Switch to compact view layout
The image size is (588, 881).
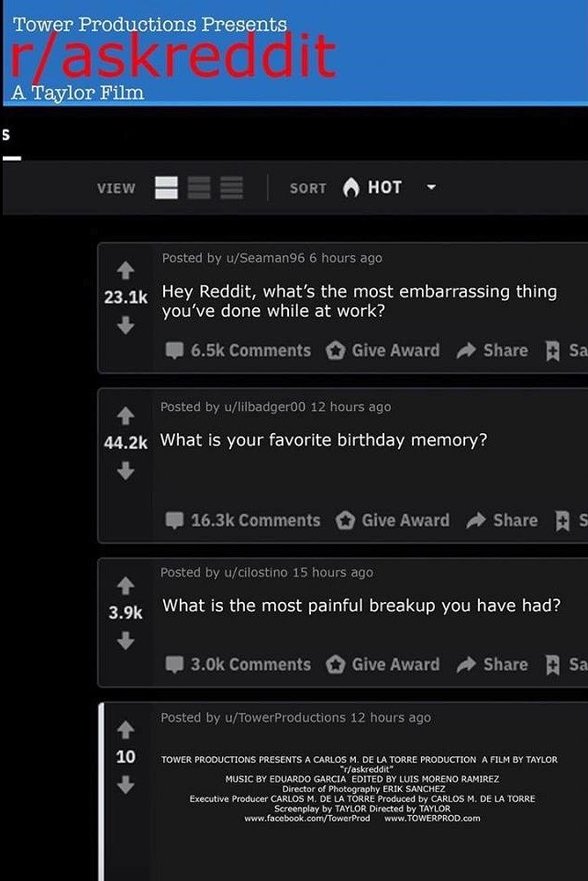tap(231, 187)
